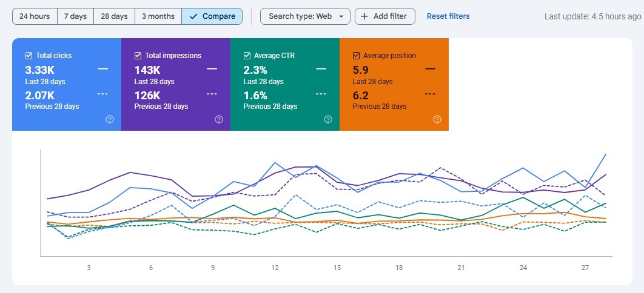The image size is (644, 293).
Task: Uncheck the Total clicks checkbox
Action: pos(29,56)
